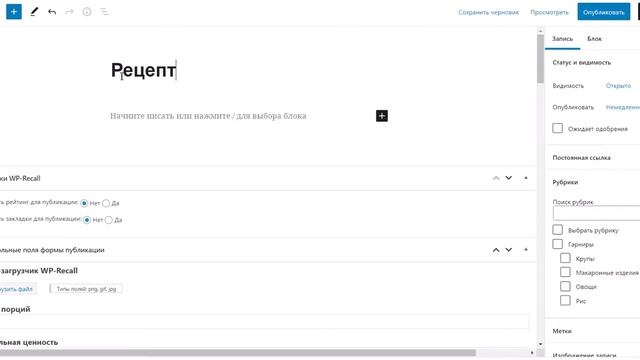
Task: Check the 'Рис' subcategory
Action: point(565,301)
